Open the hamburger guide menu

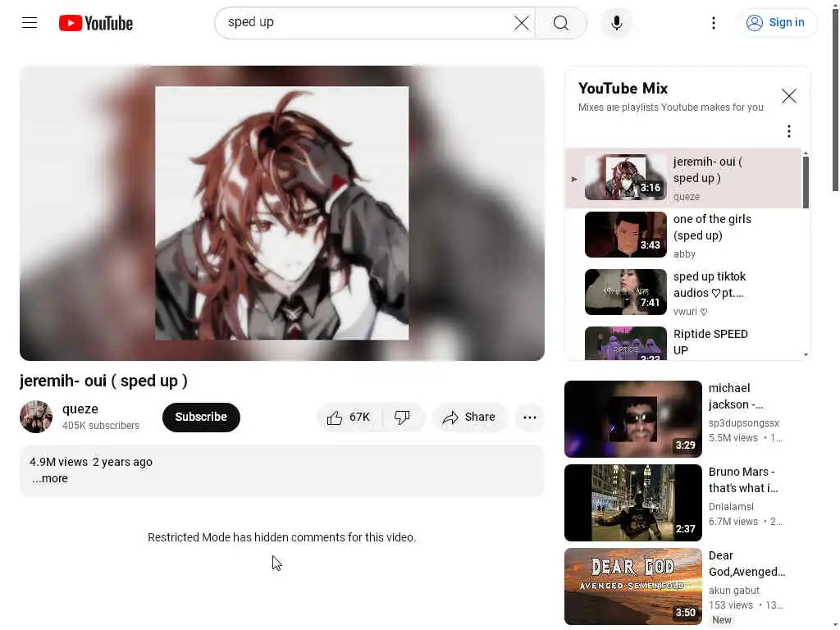[x=30, y=22]
